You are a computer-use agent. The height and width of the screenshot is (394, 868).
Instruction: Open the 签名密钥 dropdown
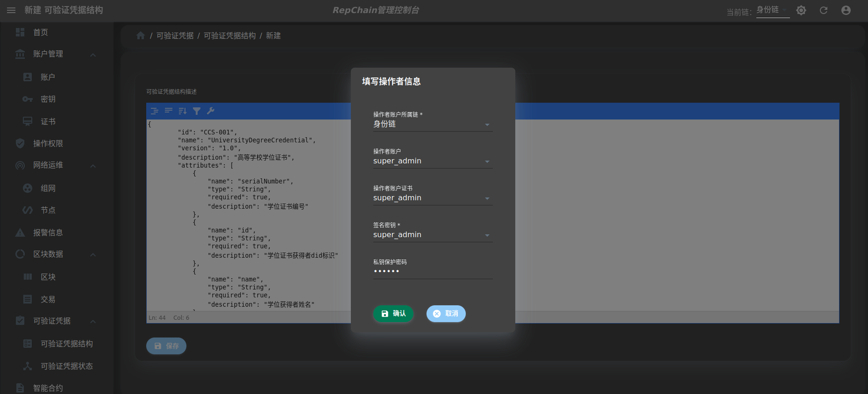[x=433, y=235]
